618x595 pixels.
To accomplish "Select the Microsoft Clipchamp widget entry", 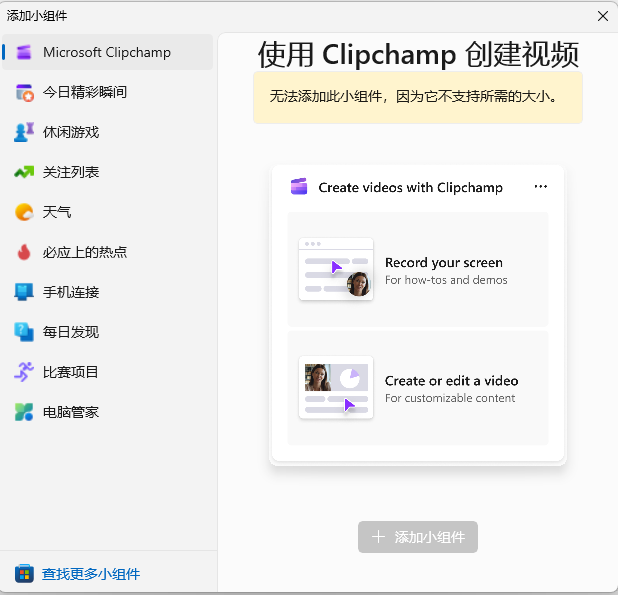I will tap(108, 52).
